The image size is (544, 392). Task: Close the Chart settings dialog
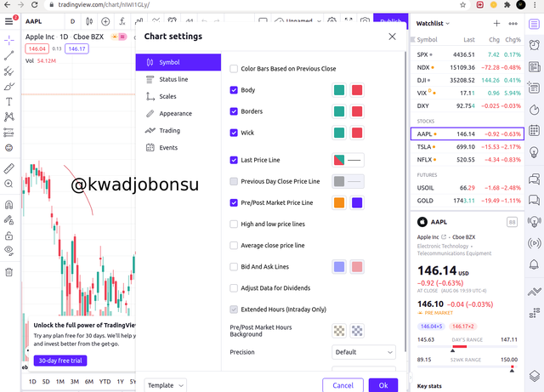pyautogui.click(x=392, y=37)
